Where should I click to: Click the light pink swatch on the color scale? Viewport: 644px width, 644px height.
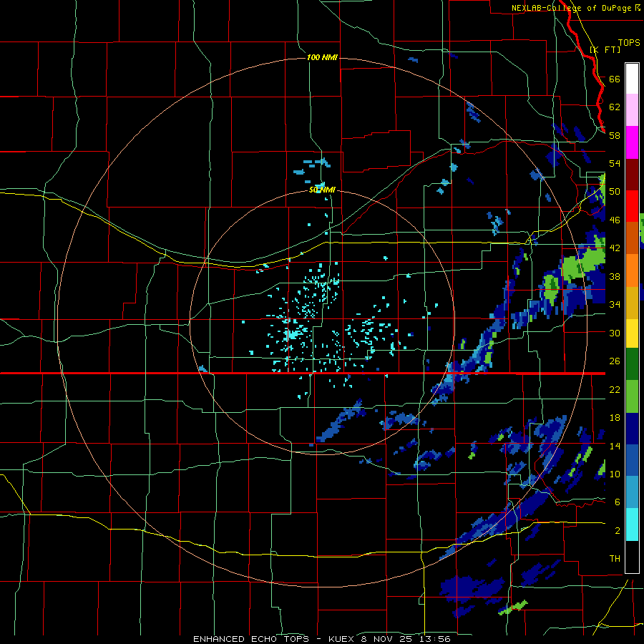[632, 110]
